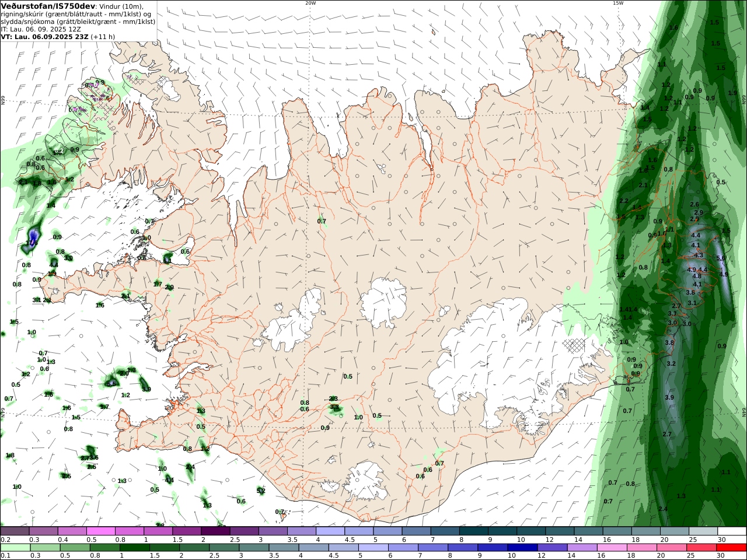
Task: Select the dark blue rain swatch between 10 and 12
Action: point(522,547)
